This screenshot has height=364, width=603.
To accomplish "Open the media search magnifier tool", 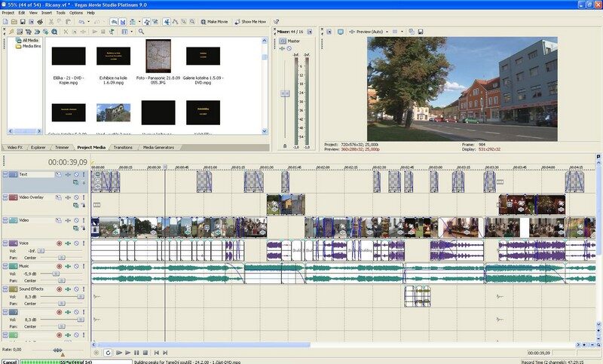I will point(140,32).
